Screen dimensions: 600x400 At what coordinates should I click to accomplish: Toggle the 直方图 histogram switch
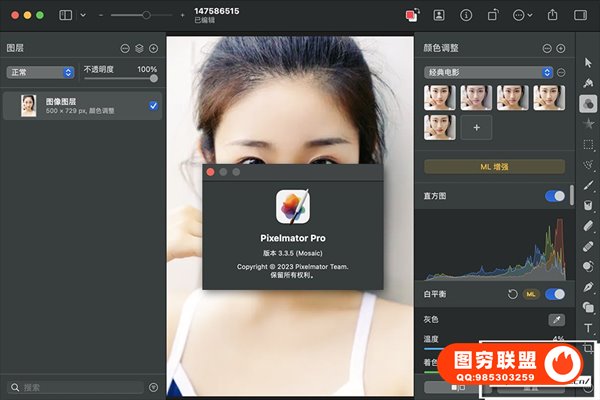[x=554, y=196]
